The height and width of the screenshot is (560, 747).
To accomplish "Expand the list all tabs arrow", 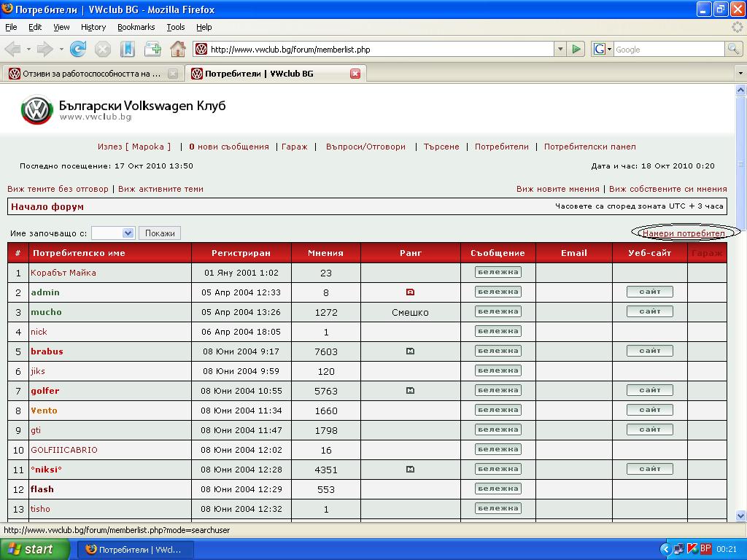I will coord(740,74).
